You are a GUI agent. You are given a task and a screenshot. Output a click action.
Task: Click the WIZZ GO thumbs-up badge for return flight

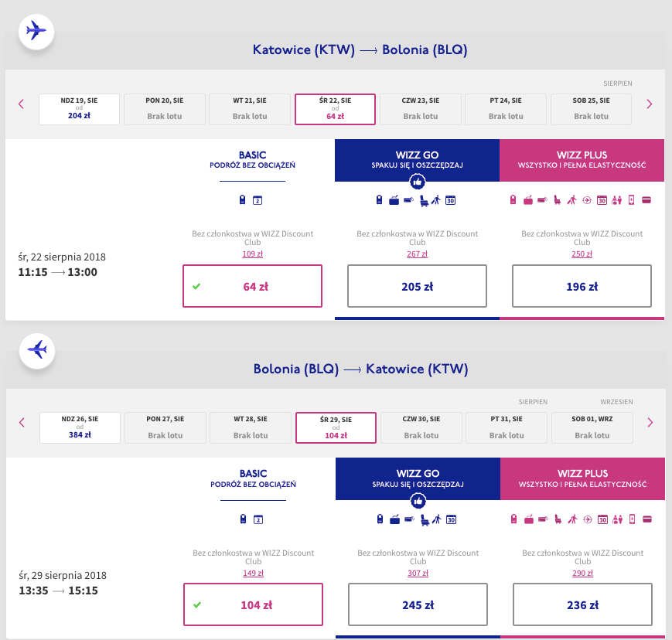418,500
